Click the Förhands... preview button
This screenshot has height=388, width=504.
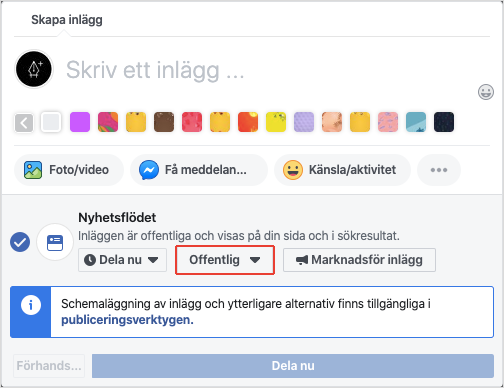[49, 366]
